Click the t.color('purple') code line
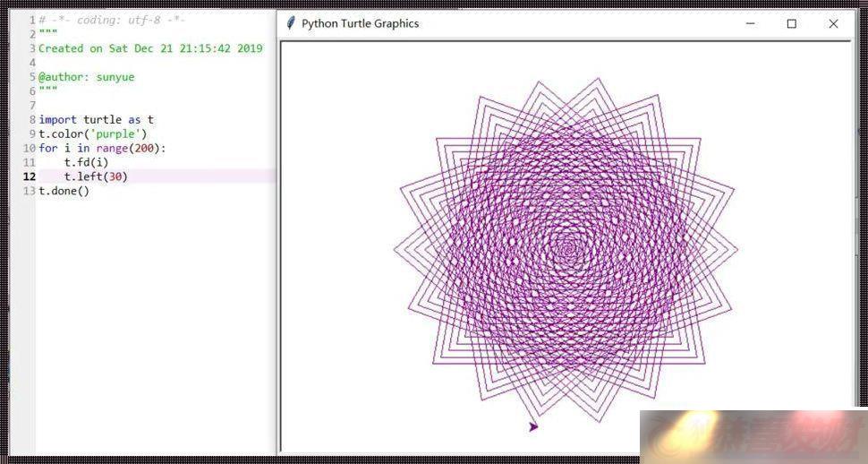 [x=93, y=134]
